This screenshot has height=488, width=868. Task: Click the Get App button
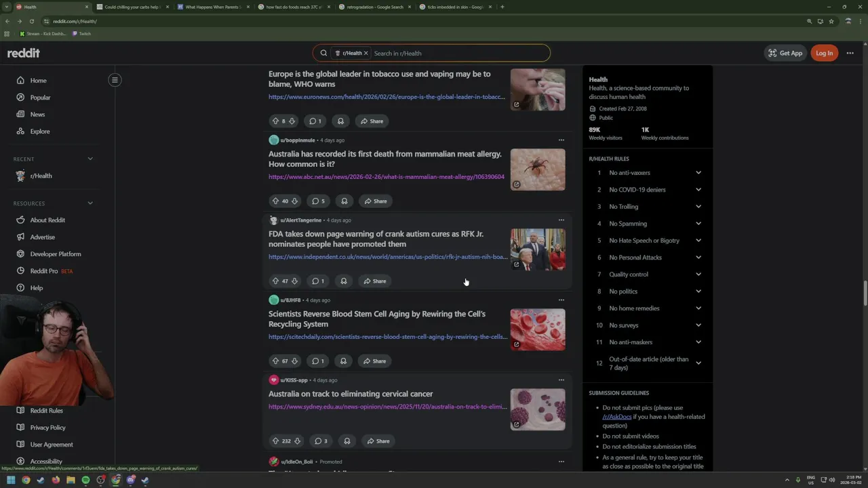tap(785, 53)
